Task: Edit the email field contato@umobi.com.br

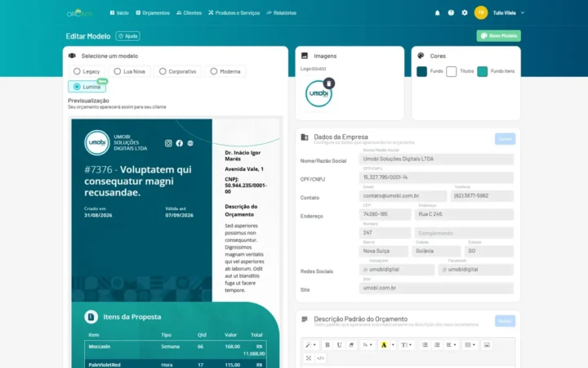Action: pos(403,195)
